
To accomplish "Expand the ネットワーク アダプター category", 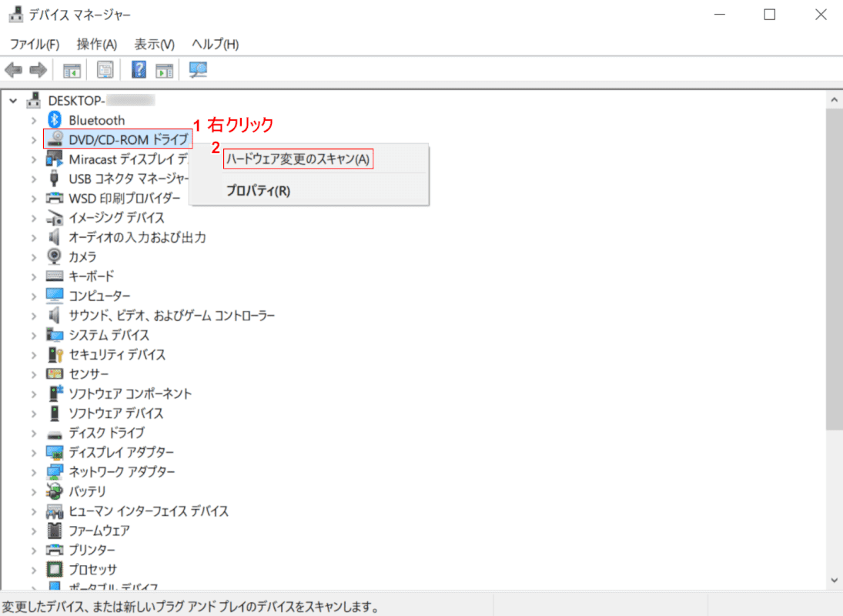I will 34,472.
